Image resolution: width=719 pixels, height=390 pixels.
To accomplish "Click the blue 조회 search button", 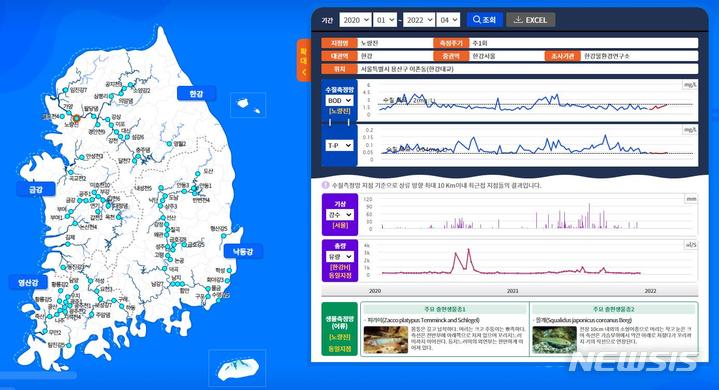I will 485,20.
